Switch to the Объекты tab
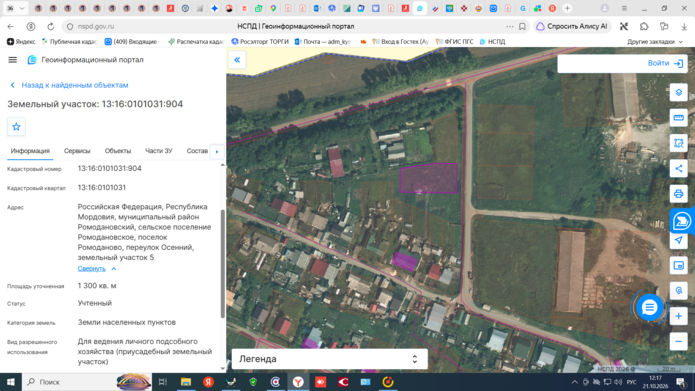 118,151
